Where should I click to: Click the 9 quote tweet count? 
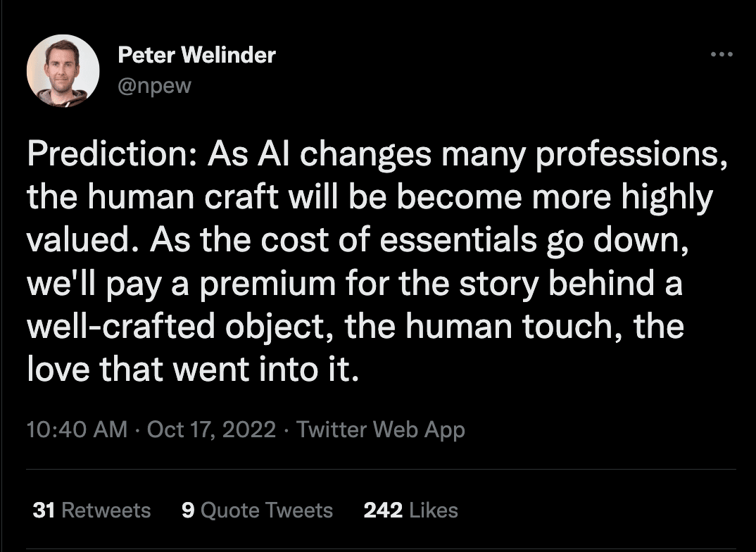188,510
